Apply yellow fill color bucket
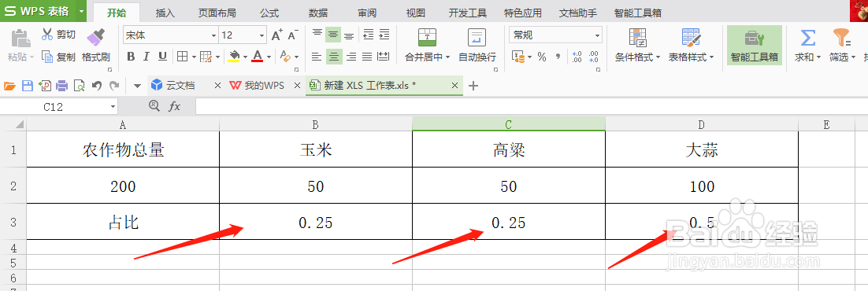 (234, 57)
